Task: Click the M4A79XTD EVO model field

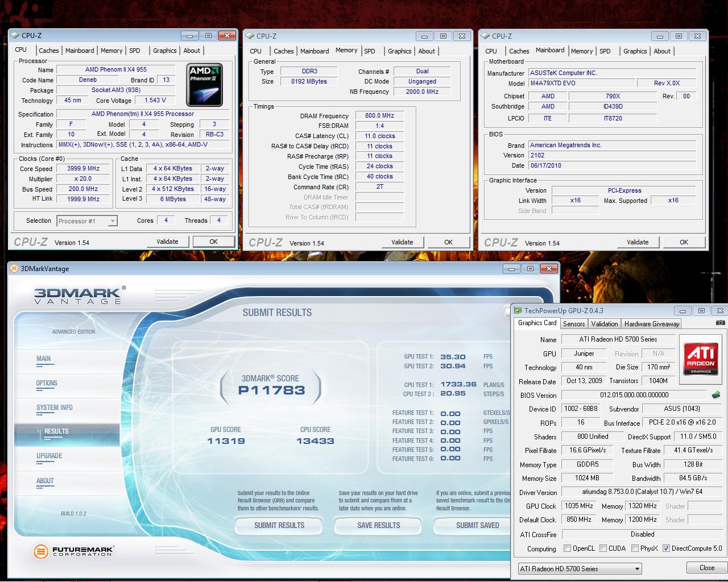Action: click(582, 83)
